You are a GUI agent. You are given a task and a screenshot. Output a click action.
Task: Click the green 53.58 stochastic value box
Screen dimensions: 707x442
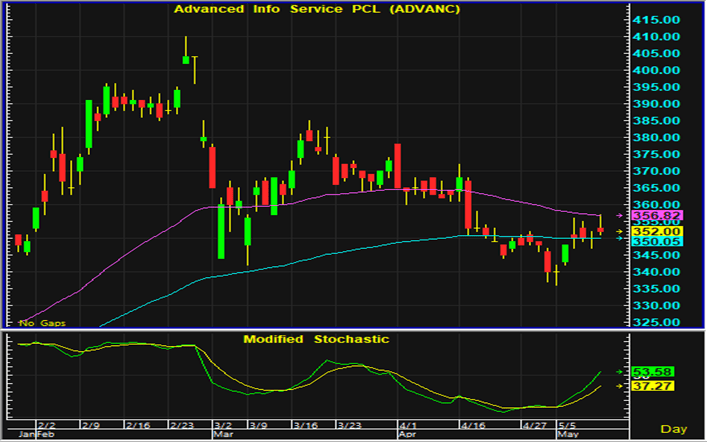coord(653,372)
